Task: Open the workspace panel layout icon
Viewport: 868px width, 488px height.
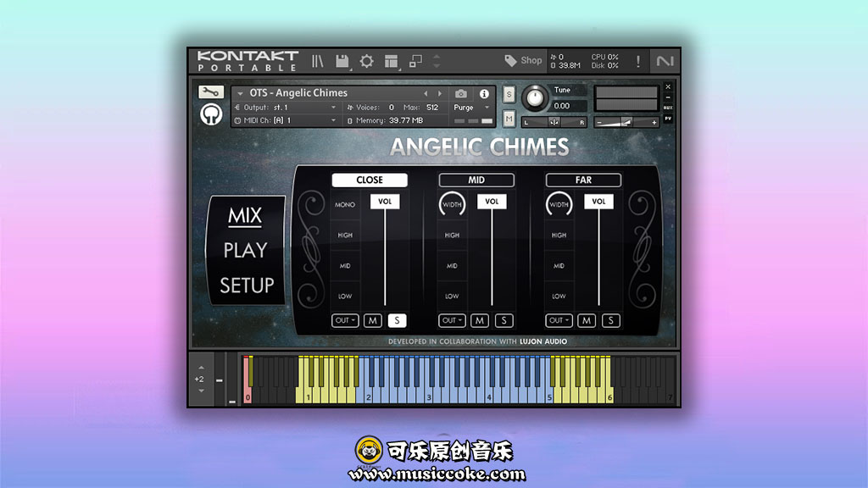Action: 392,61
